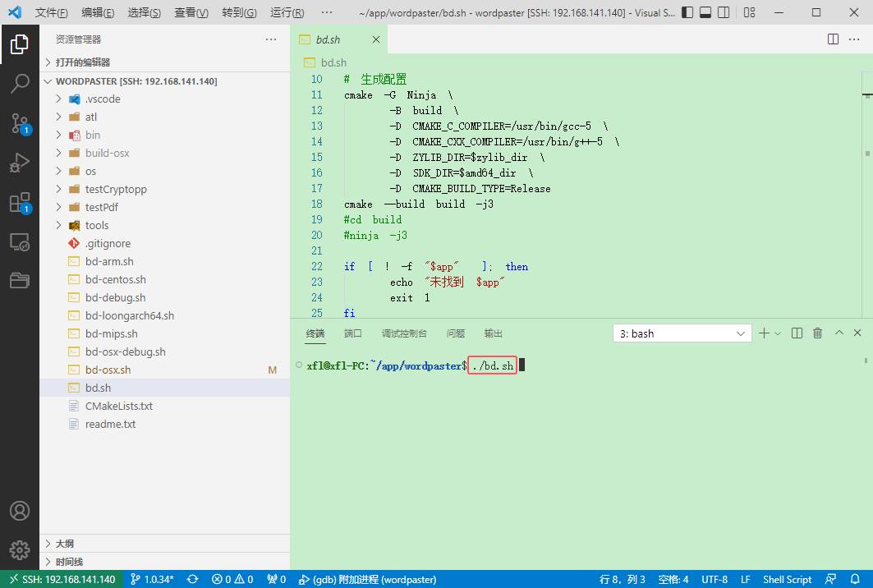Maximize the panel size with up chevron
This screenshot has width=873, height=588.
(839, 333)
